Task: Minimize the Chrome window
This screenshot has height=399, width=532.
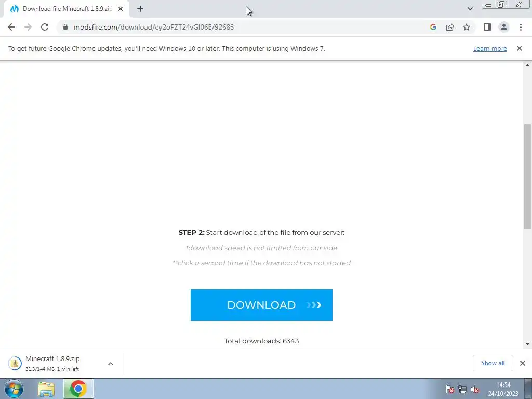Action: 488,5
